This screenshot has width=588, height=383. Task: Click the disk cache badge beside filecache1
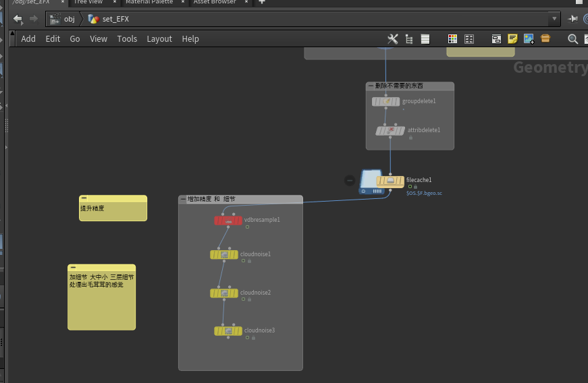click(370, 182)
